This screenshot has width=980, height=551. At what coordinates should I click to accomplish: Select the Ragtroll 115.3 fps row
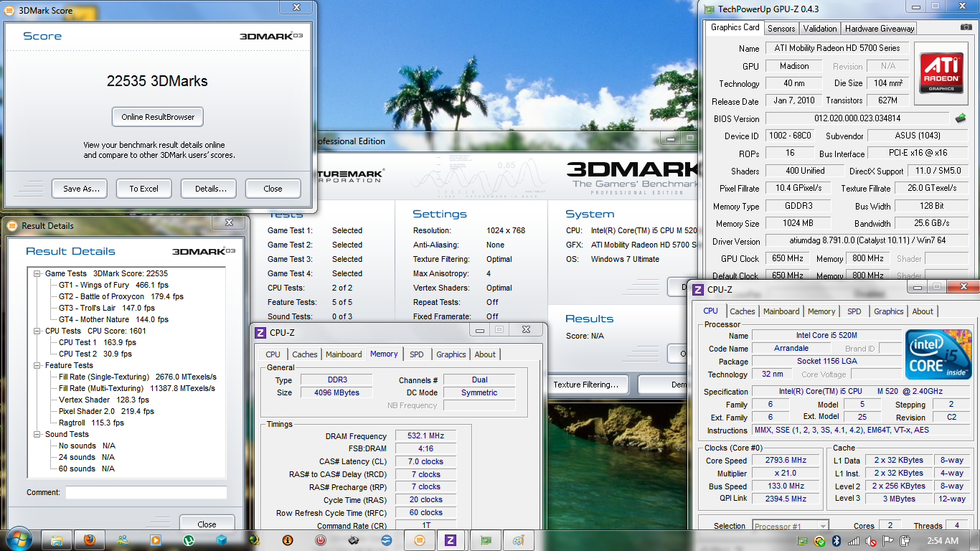tap(91, 423)
